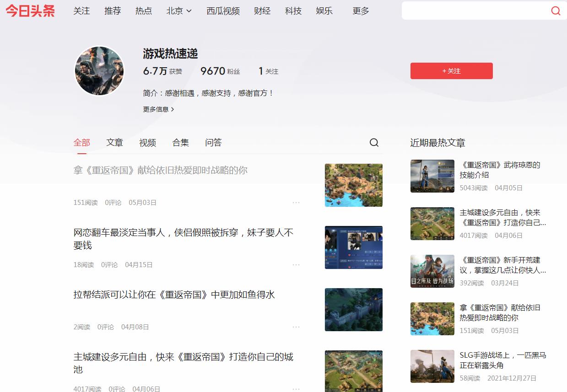Open the 热点 channel
Viewport: 567px width, 392px height.
(x=144, y=11)
